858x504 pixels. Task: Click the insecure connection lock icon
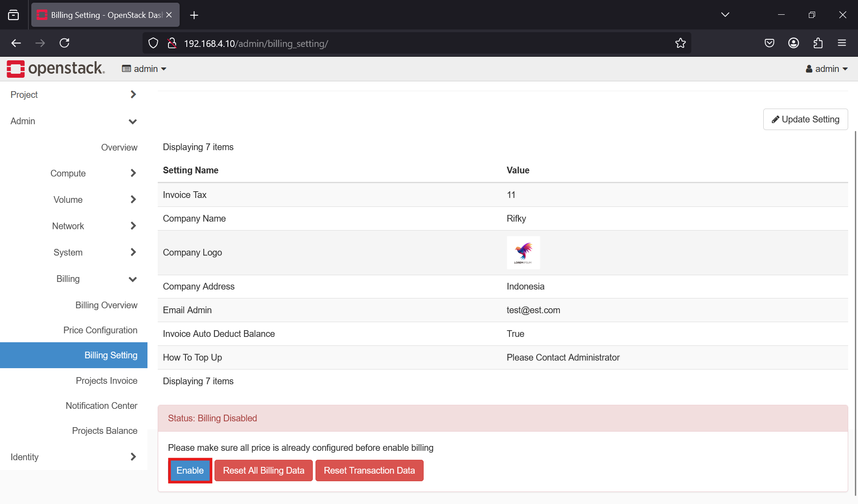pos(172,43)
